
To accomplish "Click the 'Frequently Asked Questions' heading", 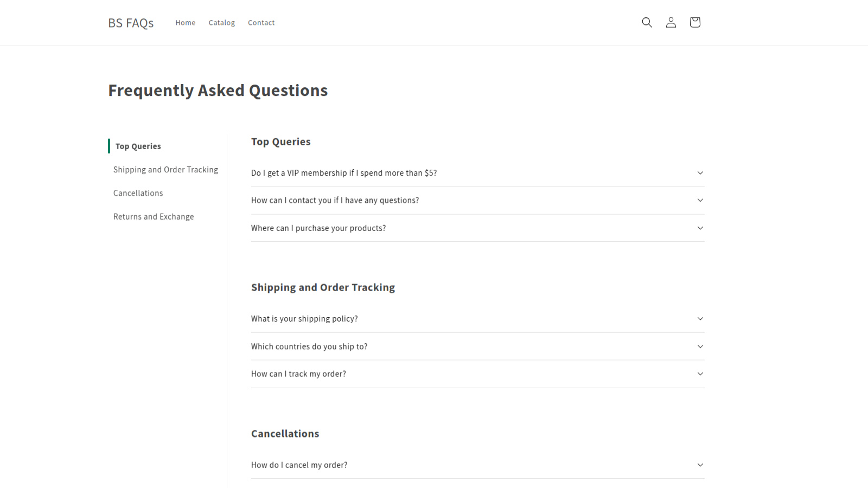I will tap(218, 90).
